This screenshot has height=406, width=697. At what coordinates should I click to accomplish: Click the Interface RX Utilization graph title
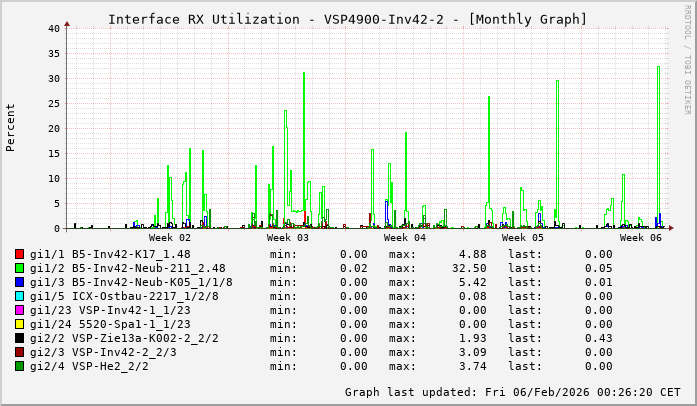coord(347,19)
